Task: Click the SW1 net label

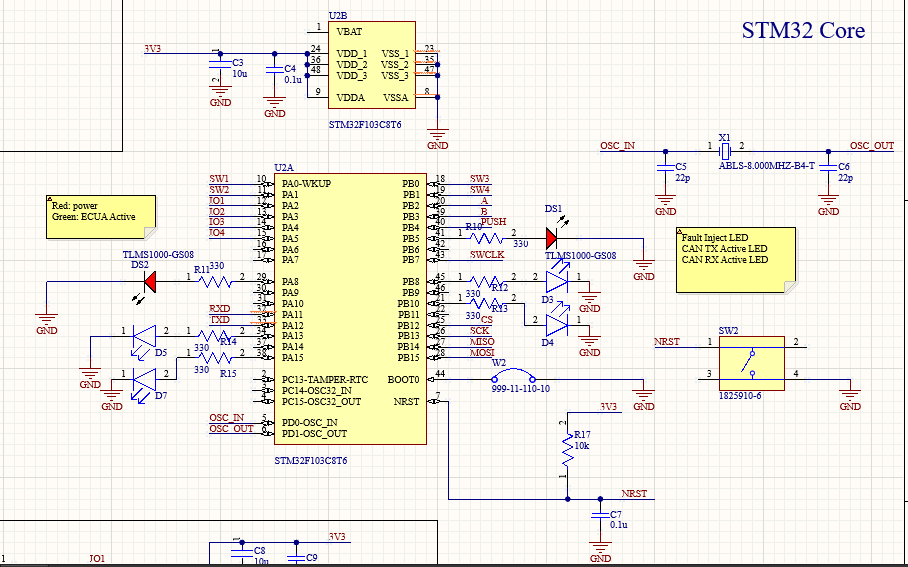Action: tap(219, 178)
